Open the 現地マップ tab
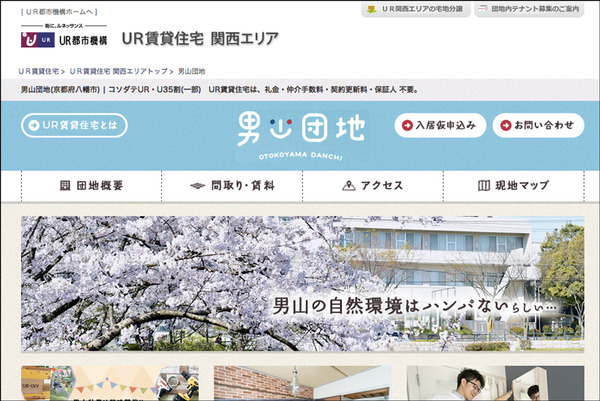600x401 pixels. point(514,186)
